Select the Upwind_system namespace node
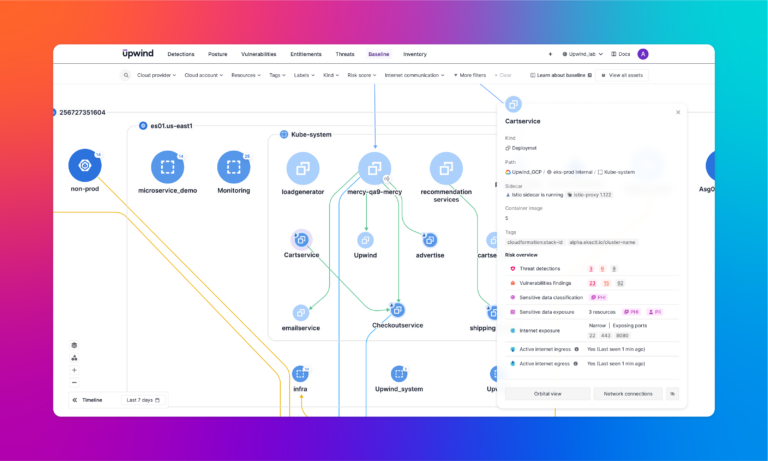 399,374
